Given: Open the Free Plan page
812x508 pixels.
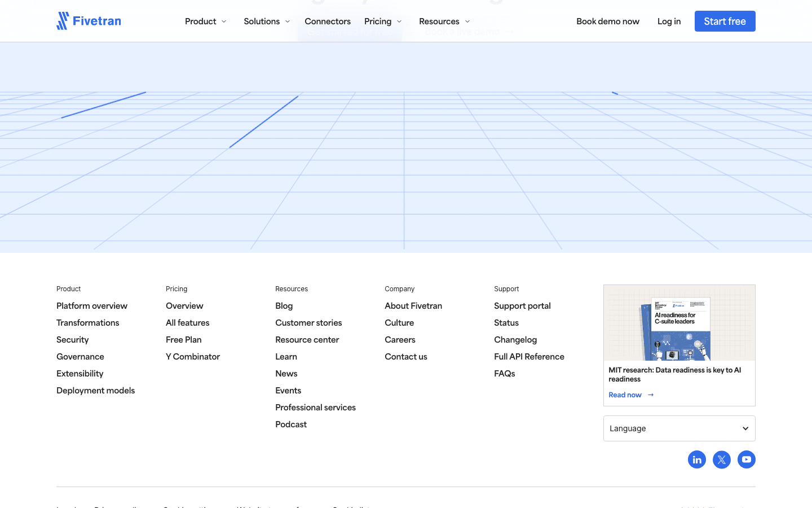Looking at the screenshot, I should (x=183, y=339).
